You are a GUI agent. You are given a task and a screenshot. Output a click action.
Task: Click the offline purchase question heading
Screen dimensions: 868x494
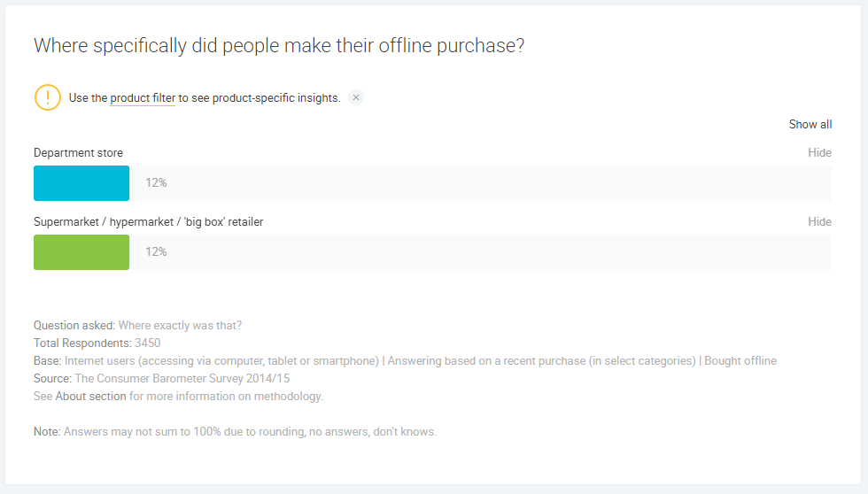[278, 46]
